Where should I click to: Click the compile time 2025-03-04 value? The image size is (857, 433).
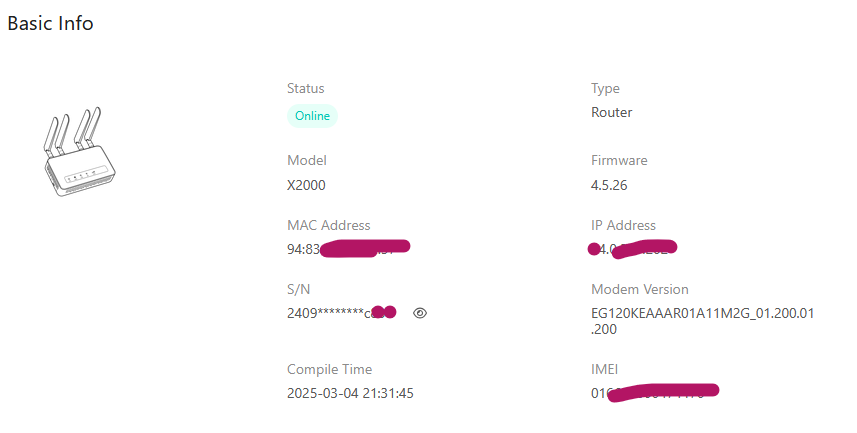[350, 393]
